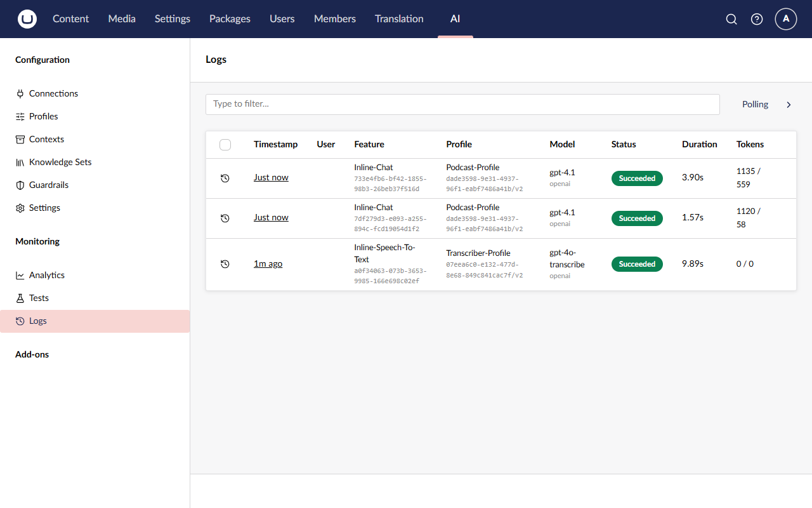Click history icon of the 3.90s log row
Viewport: 812px width, 508px height.
click(x=225, y=178)
